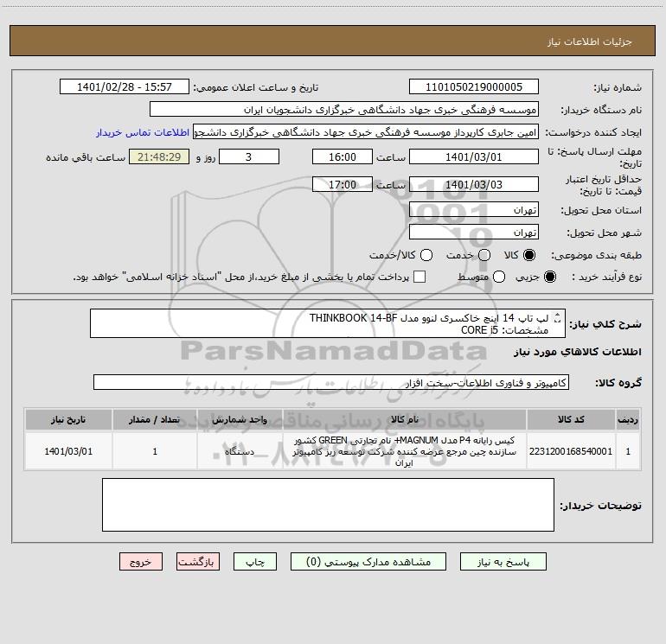This screenshot has height=644, width=666.
Task: Click the استان محل تحویل field
Action: click(474, 210)
